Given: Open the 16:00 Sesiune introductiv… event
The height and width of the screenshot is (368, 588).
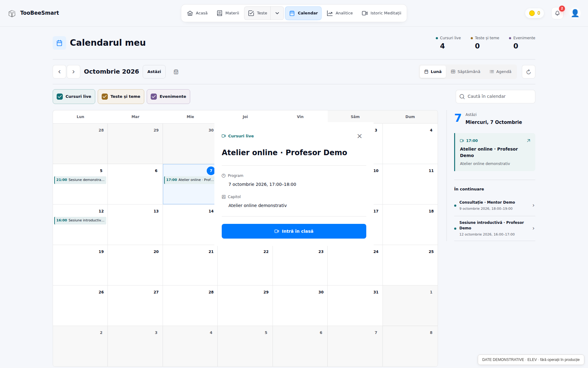Looking at the screenshot, I should (80, 220).
